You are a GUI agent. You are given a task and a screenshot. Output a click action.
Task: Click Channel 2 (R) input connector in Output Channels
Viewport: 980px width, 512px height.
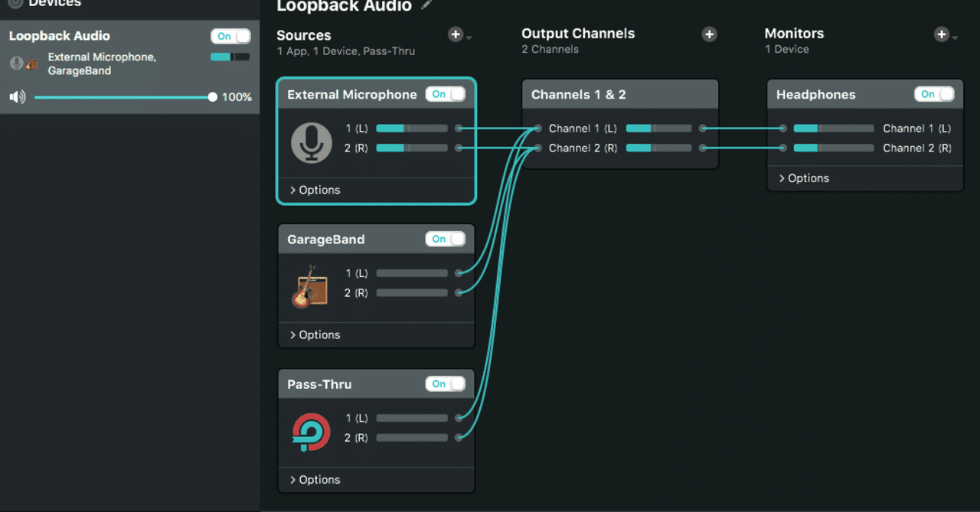[538, 148]
